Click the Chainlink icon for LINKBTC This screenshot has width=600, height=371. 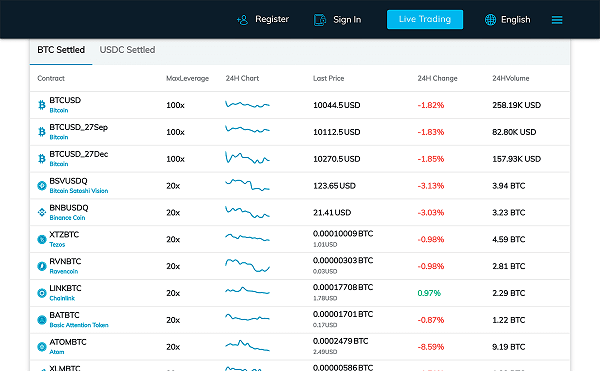point(42,293)
